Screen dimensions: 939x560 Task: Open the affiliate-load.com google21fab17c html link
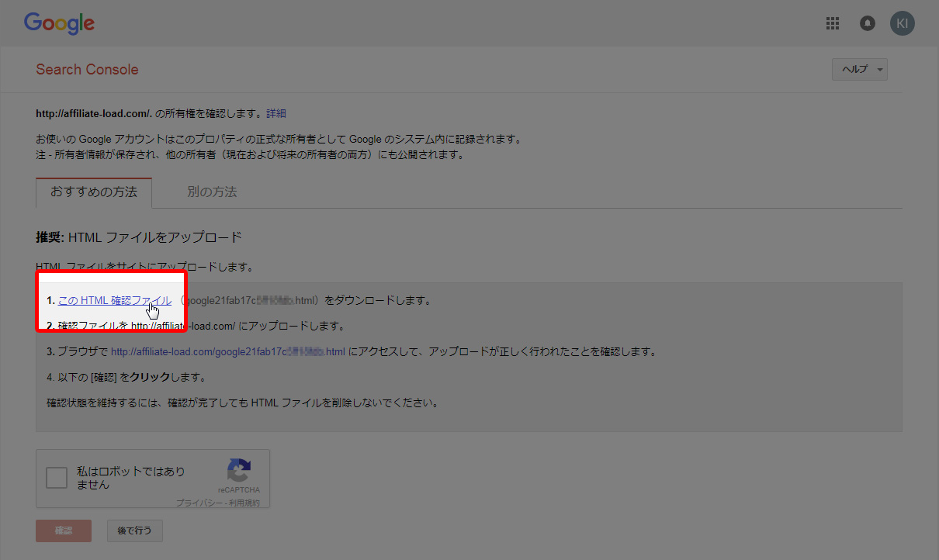point(227,351)
